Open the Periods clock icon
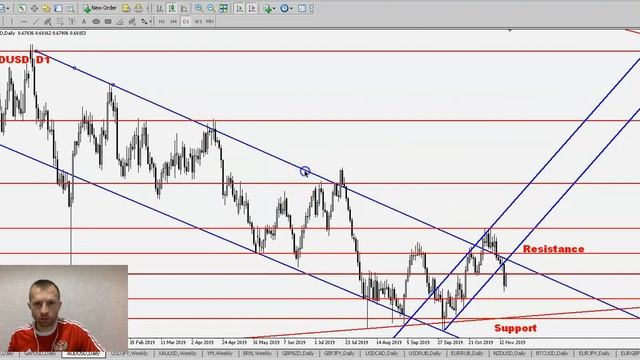640x360 pixels. pyautogui.click(x=284, y=8)
